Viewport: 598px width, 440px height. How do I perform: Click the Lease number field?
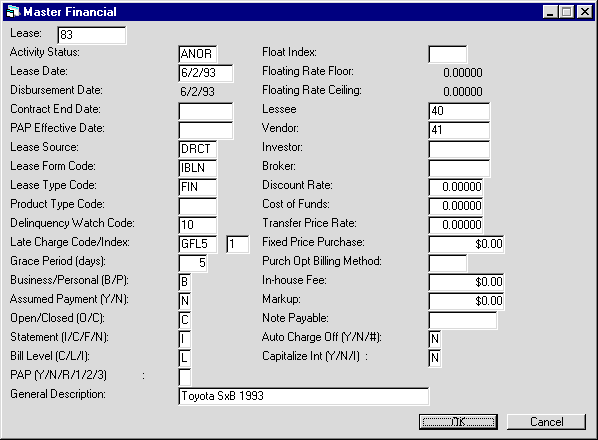click(92, 35)
